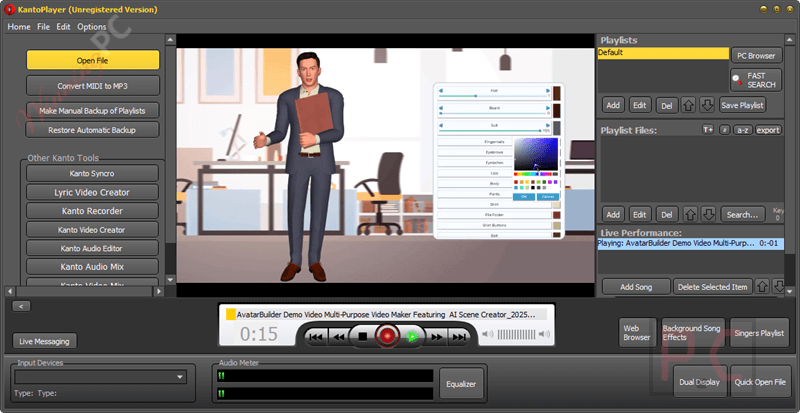Image resolution: width=800 pixels, height=413 pixels.
Task: Open Background Song Effects
Action: pos(691,333)
